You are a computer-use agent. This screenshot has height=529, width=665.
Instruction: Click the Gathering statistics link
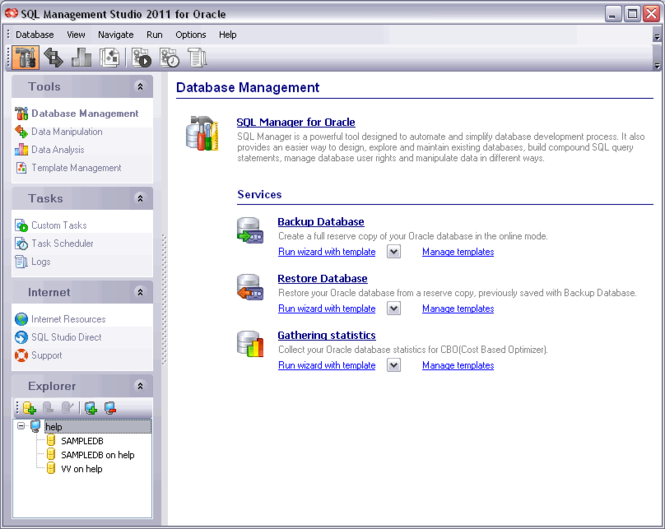pos(327,335)
